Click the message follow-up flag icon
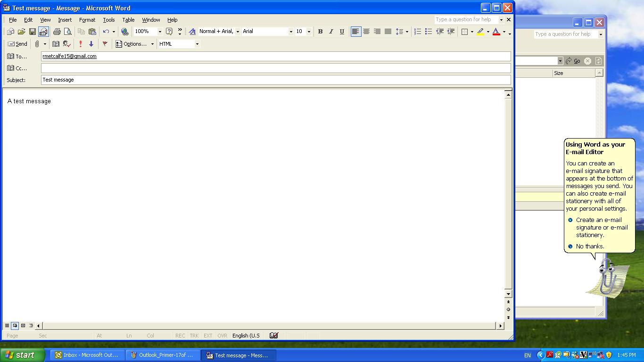Screen dimensions: 644x362 click(x=105, y=44)
